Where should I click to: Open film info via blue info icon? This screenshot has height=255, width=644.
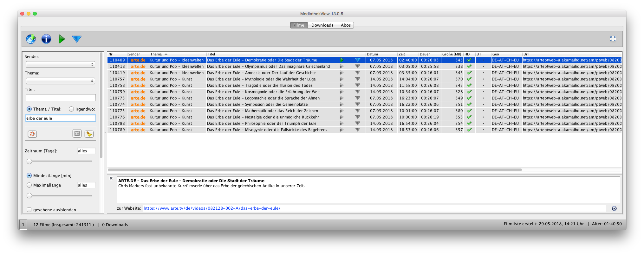coord(46,39)
